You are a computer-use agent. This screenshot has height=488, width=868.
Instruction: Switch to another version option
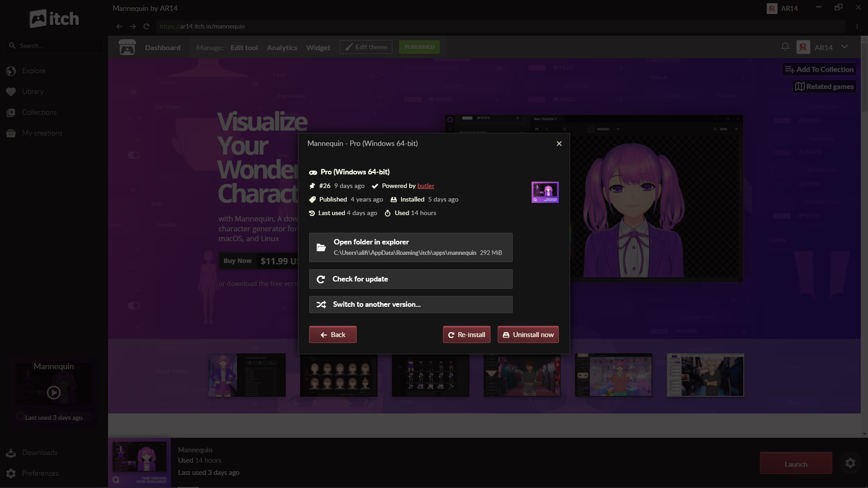[410, 305]
